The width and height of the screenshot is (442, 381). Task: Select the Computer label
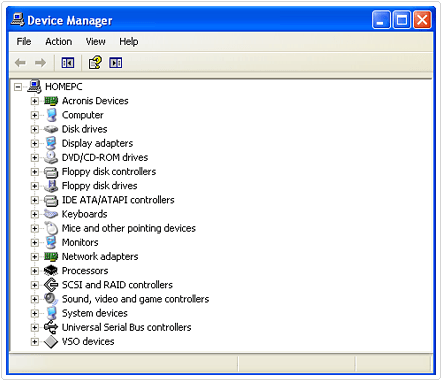coord(83,115)
